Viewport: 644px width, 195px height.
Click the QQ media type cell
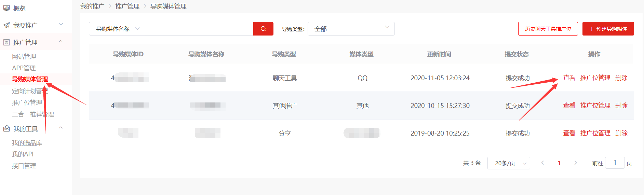pyautogui.click(x=362, y=78)
